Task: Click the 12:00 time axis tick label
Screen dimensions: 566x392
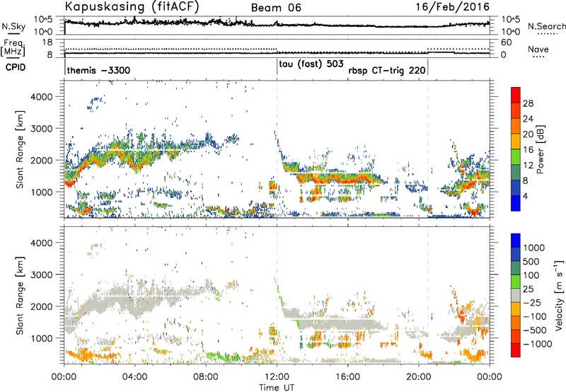Action: 277,377
